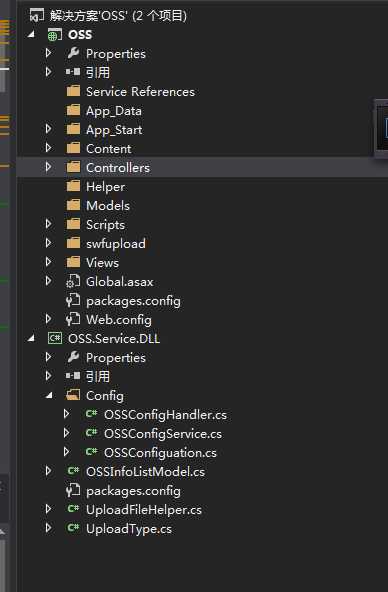
Task: Select the UploadType.cs file label
Action: point(129,529)
